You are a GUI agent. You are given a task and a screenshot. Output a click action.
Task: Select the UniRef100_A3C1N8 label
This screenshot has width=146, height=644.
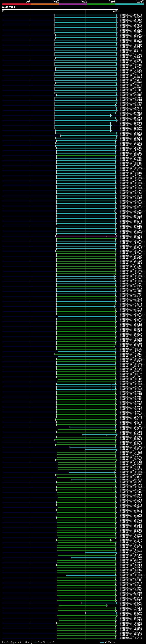click(131, 135)
